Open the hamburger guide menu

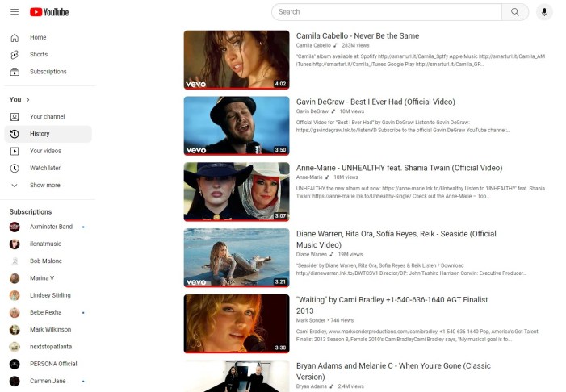click(x=14, y=12)
